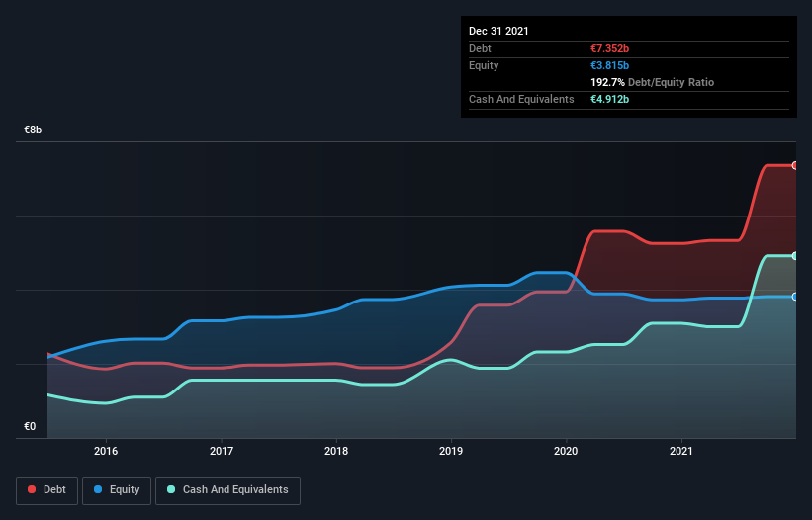812x520 pixels.
Task: Click the €0 y-axis label
Action: click(30, 426)
